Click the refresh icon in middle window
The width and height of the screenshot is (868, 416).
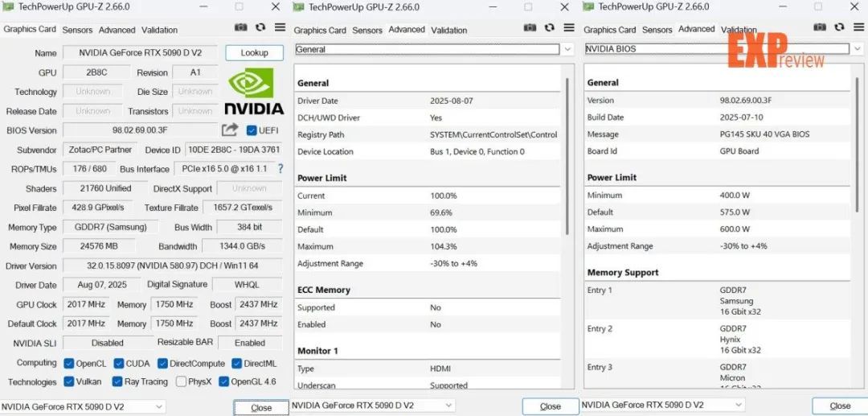[550, 27]
